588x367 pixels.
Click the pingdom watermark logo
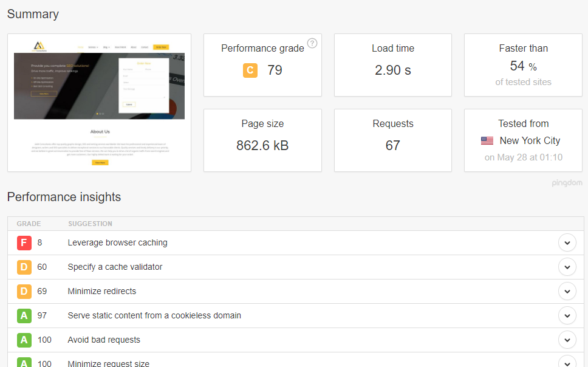pyautogui.click(x=566, y=183)
